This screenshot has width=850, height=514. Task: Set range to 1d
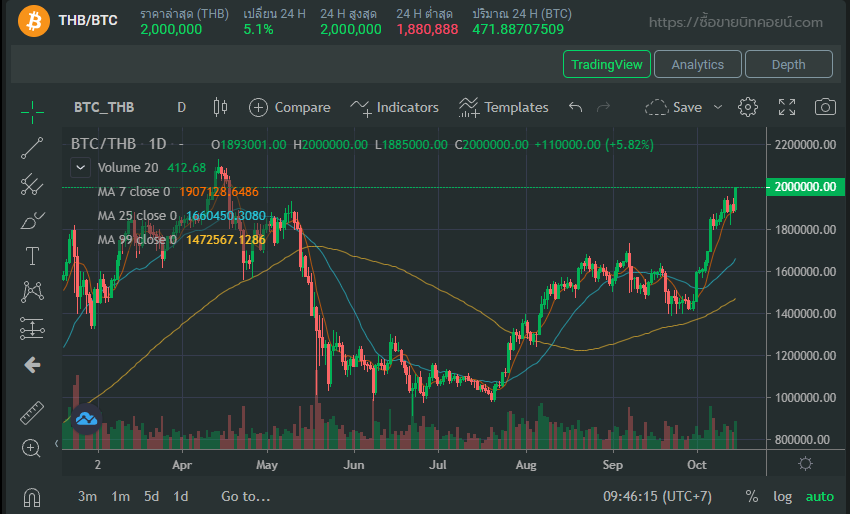(181, 496)
